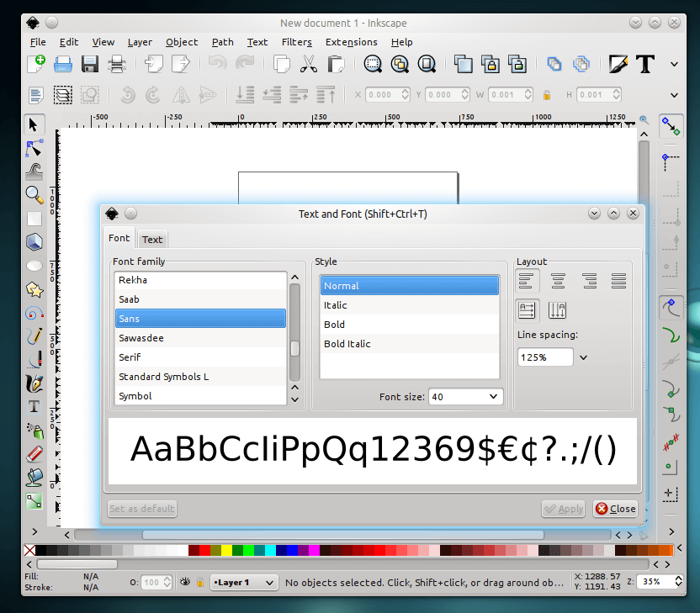Toggle justified text alignment in Layout
This screenshot has width=700, height=613.
pyautogui.click(x=618, y=280)
